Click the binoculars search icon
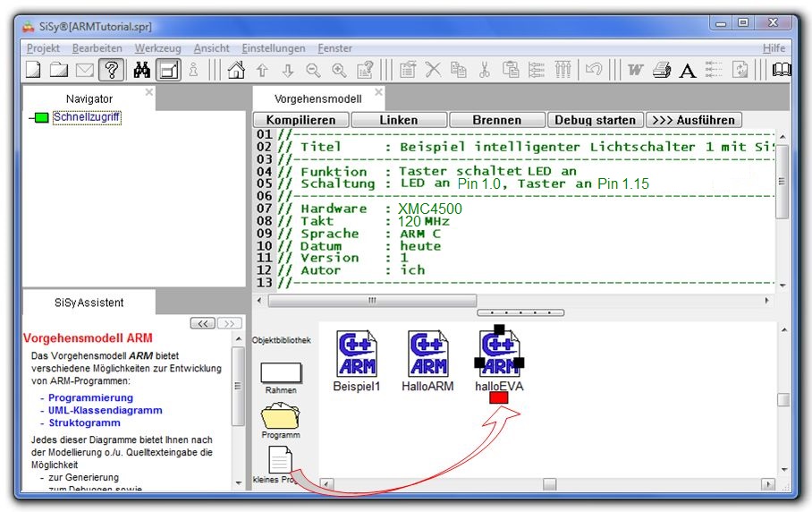This screenshot has width=812, height=512. (x=141, y=70)
